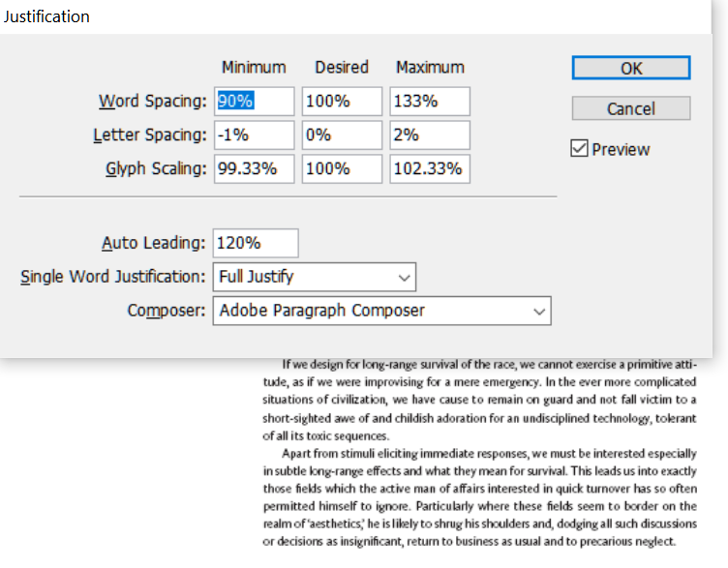
Task: Edit the Glyph Scaling Desired field
Action: click(x=342, y=169)
